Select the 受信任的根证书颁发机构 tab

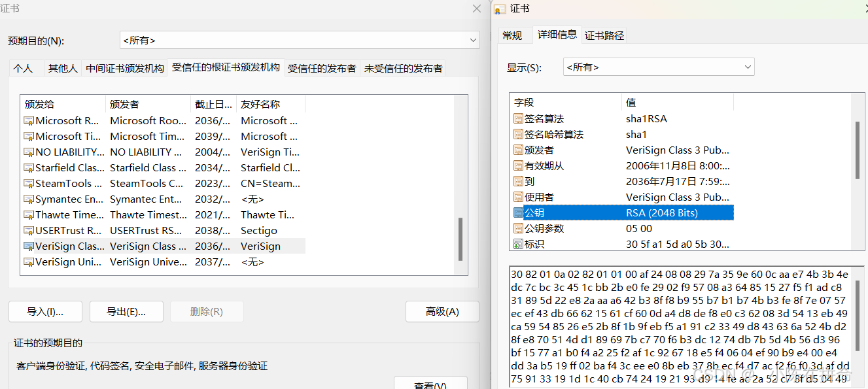tap(226, 67)
